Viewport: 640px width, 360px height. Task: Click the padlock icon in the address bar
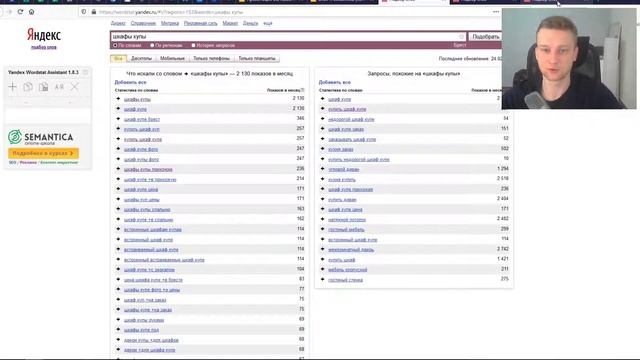pyautogui.click(x=94, y=12)
